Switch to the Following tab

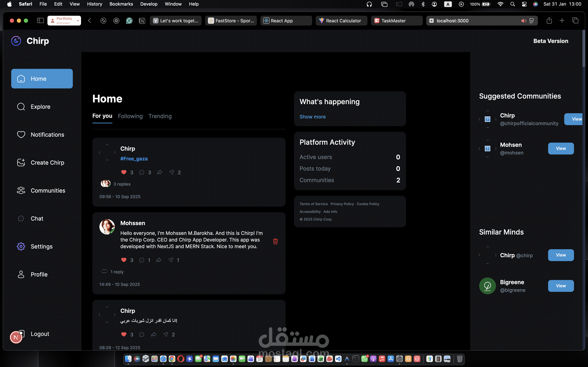point(130,116)
